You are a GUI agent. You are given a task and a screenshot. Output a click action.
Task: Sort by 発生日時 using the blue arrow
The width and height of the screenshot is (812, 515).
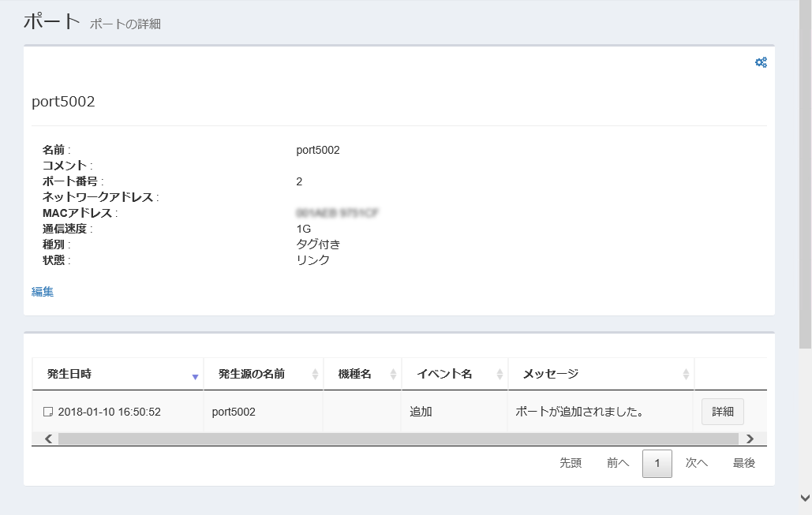195,377
